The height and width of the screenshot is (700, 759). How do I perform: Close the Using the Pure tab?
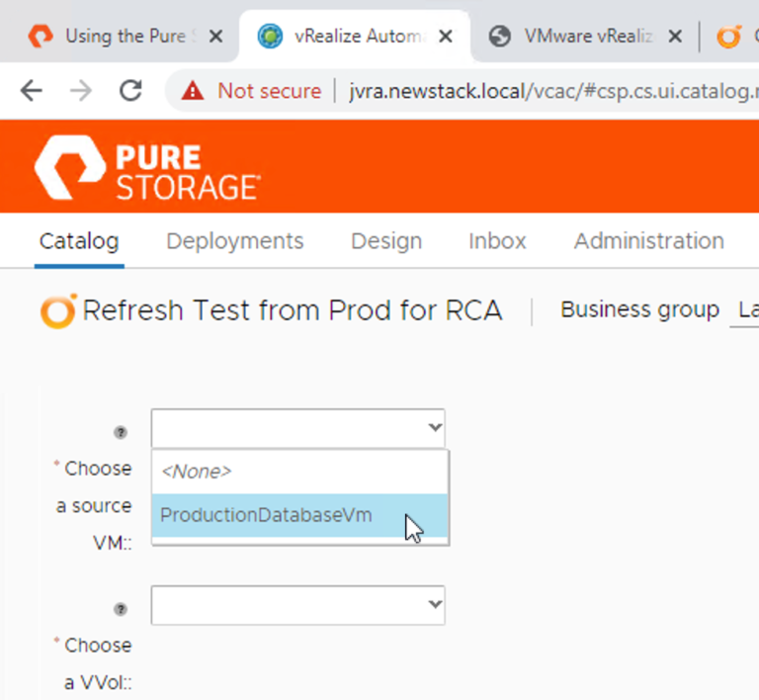click(x=216, y=37)
